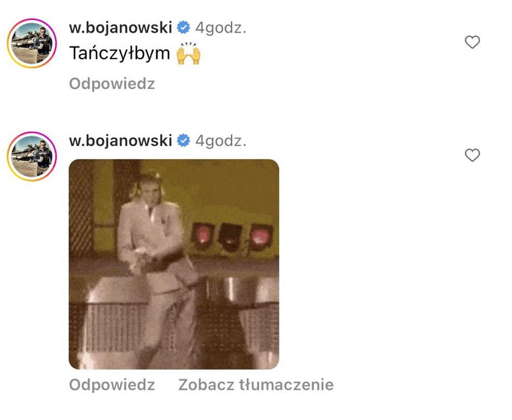Like the "Tańczyłbym" comment with the heart
This screenshot has height=420, width=512.
coord(472,42)
